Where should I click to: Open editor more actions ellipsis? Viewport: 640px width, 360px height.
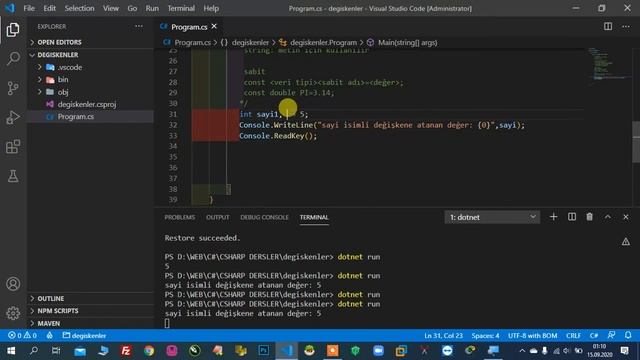coord(626,27)
